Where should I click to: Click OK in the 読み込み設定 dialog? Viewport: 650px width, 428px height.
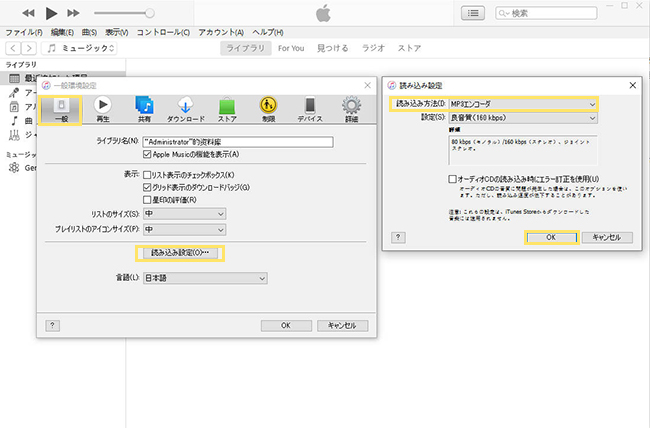[x=551, y=237]
